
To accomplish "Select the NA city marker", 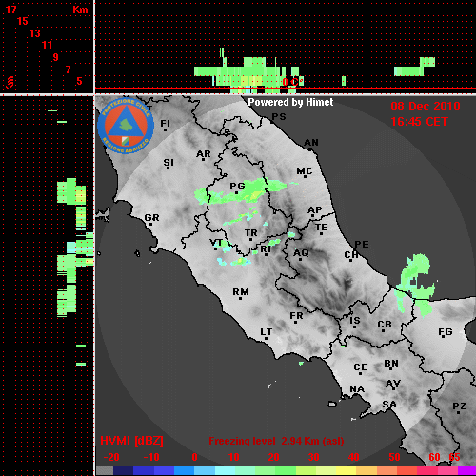I will point(357,389).
